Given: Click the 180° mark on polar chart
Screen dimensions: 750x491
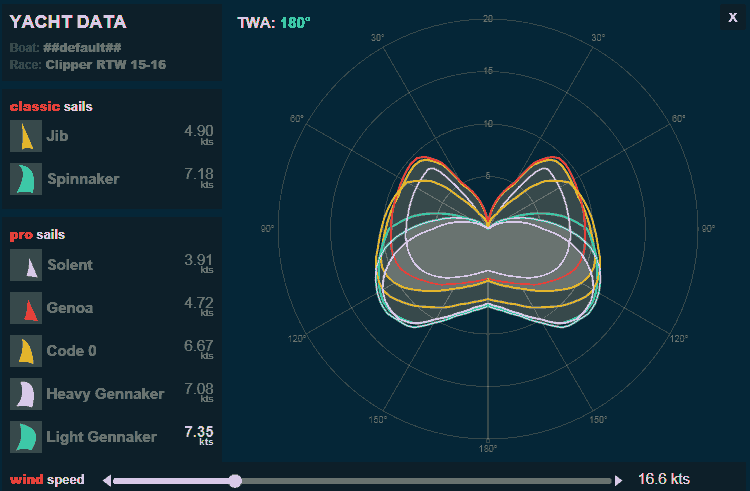Looking at the screenshot, I should tap(487, 448).
